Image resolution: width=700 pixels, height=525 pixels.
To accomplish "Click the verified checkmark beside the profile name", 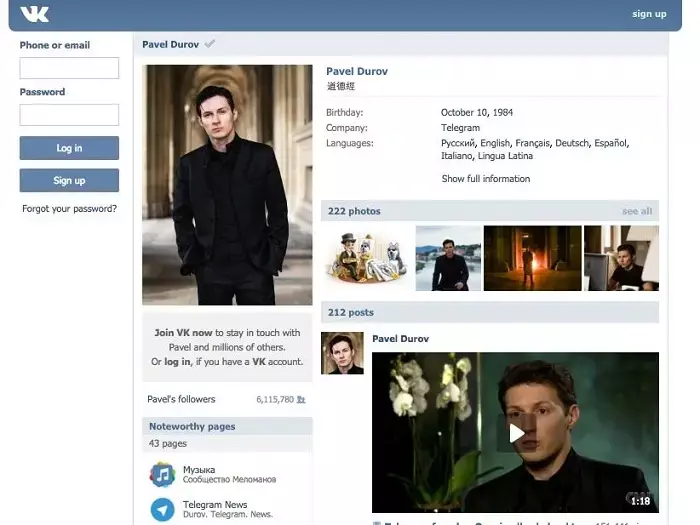I will 209,44.
